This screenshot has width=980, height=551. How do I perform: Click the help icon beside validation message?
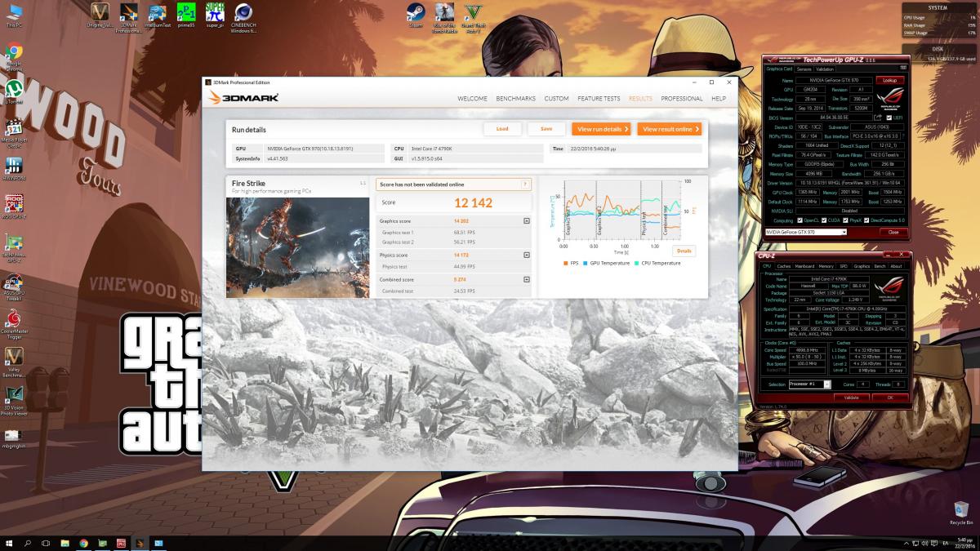coord(526,184)
